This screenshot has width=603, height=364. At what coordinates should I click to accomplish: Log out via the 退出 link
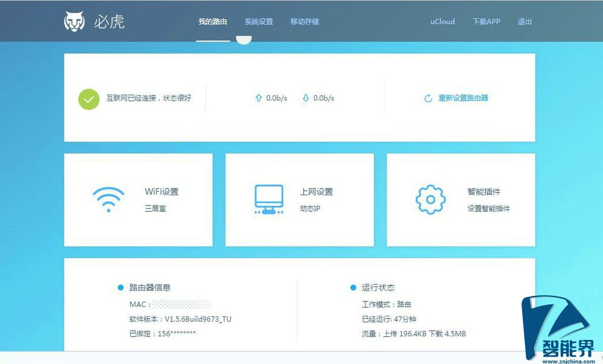coord(524,21)
